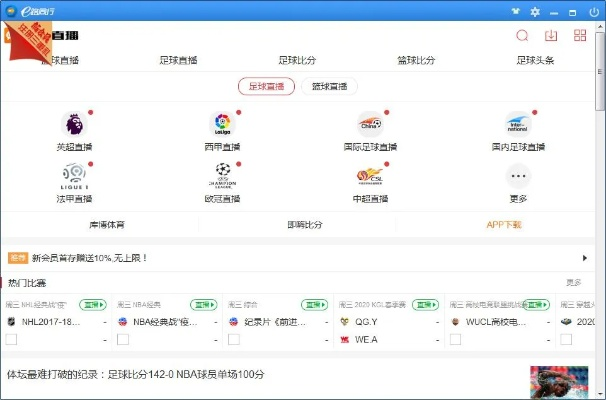Click the 国际足球直播 icon

pos(370,125)
